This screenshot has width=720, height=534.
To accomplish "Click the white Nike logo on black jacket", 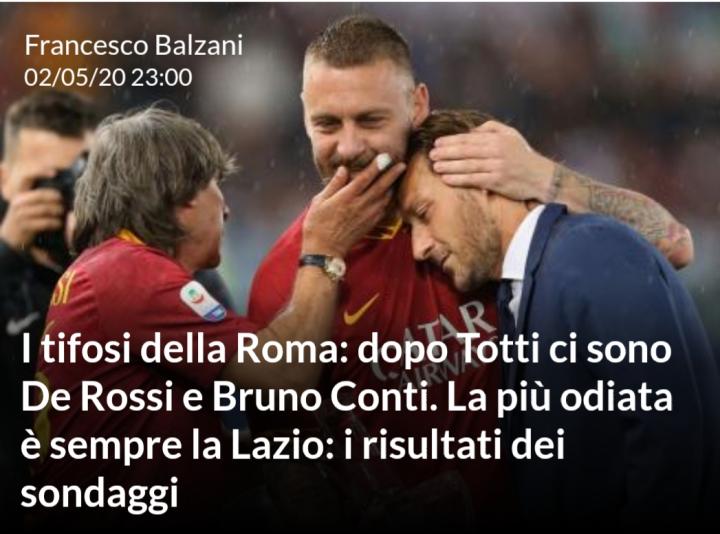I will (x=22, y=323).
